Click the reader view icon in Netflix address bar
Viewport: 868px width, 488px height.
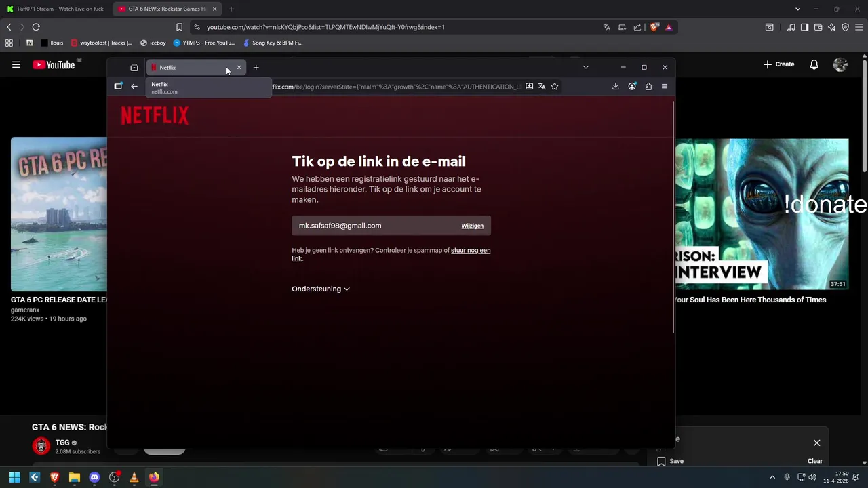pos(529,86)
